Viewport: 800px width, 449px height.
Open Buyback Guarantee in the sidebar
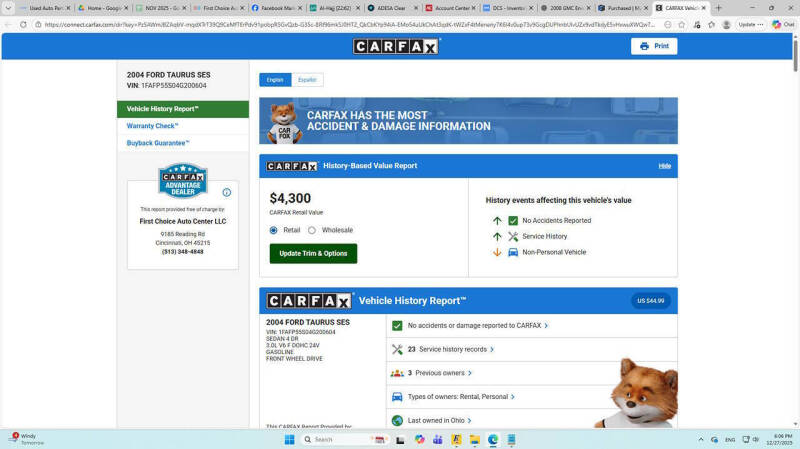click(158, 143)
